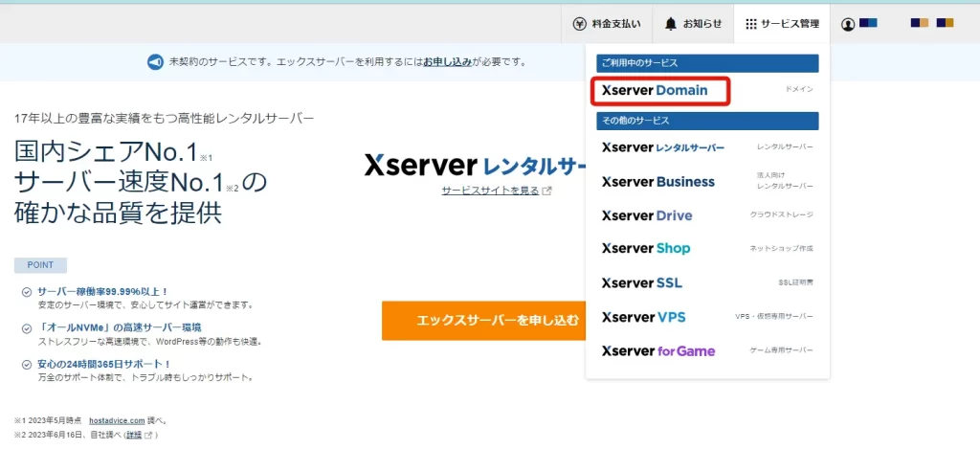Click the service management grid icon
Image resolution: width=980 pixels, height=472 pixels.
tap(751, 24)
